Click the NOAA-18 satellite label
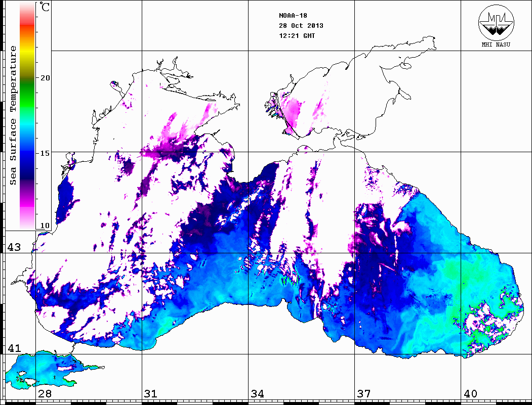 tap(293, 16)
